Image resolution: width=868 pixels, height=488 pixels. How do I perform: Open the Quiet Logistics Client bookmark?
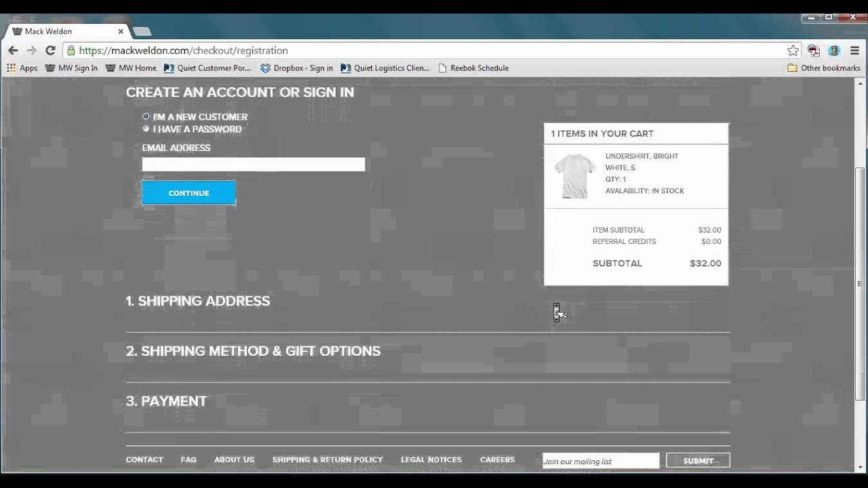click(x=385, y=68)
